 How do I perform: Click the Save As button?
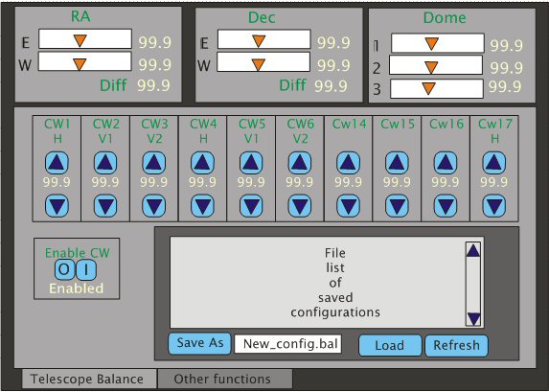click(x=200, y=343)
